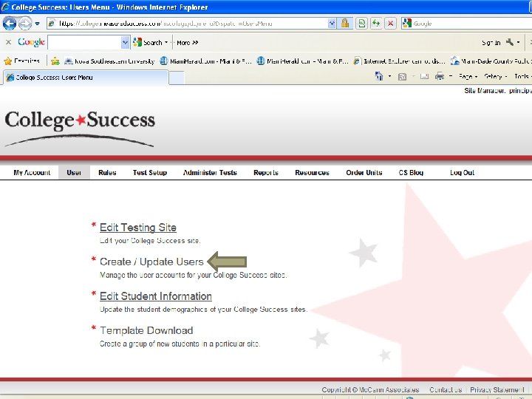Image resolution: width=532 pixels, height=399 pixels.
Task: Open the Reports menu item
Action: coord(266,172)
